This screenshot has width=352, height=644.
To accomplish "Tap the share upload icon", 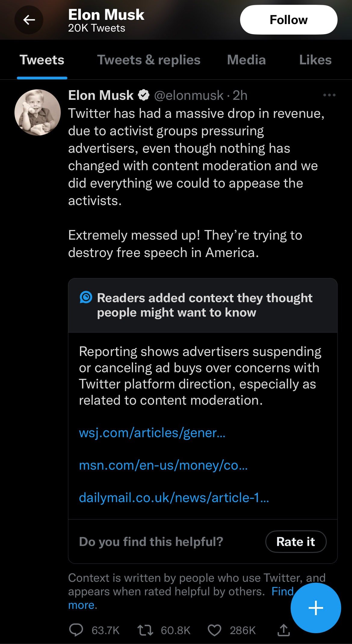I will click(283, 630).
